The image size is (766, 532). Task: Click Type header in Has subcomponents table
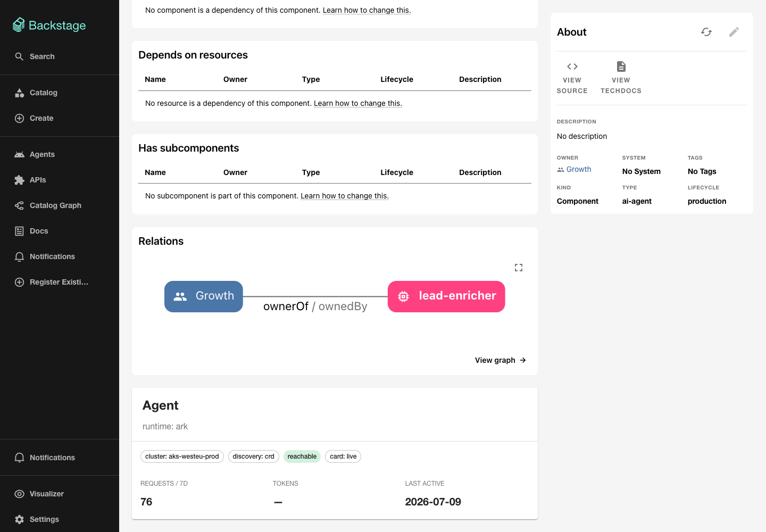tap(311, 172)
